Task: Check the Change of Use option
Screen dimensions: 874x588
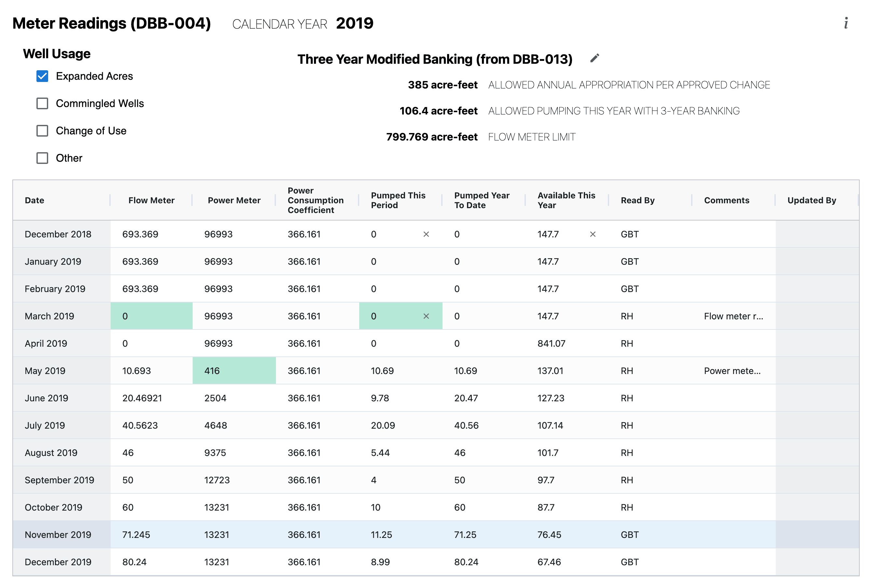Action: (x=42, y=131)
